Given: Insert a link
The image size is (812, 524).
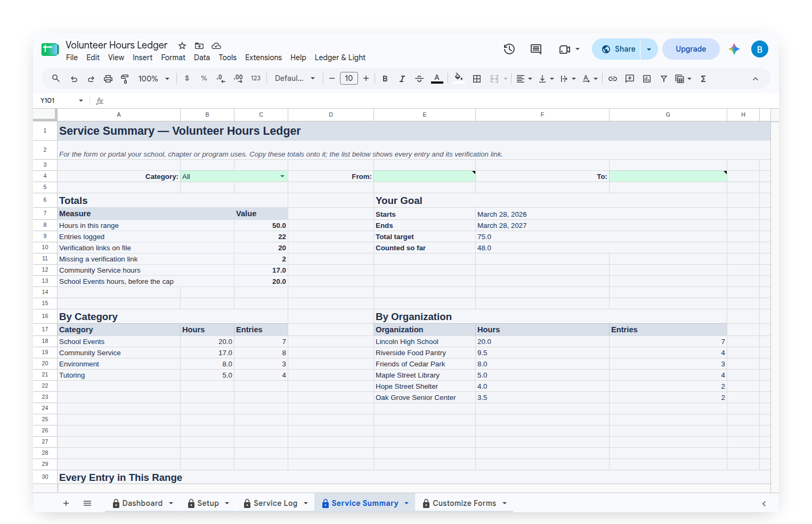Looking at the screenshot, I should (x=613, y=79).
